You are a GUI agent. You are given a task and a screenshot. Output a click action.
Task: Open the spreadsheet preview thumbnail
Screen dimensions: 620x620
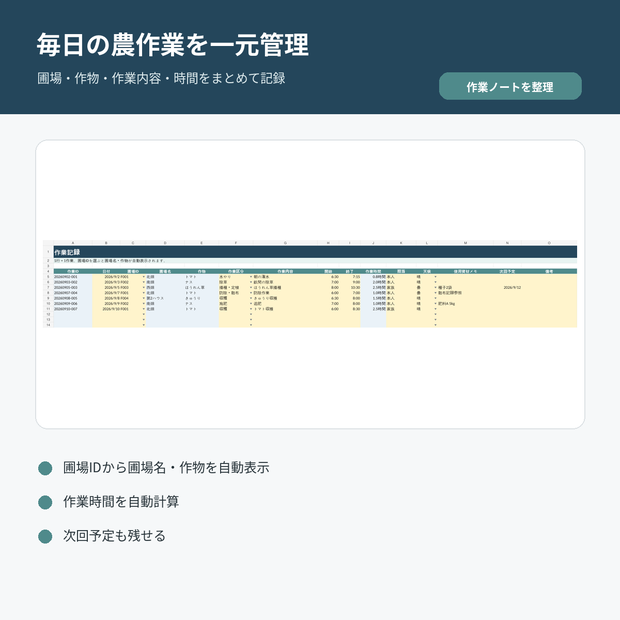tap(310, 284)
